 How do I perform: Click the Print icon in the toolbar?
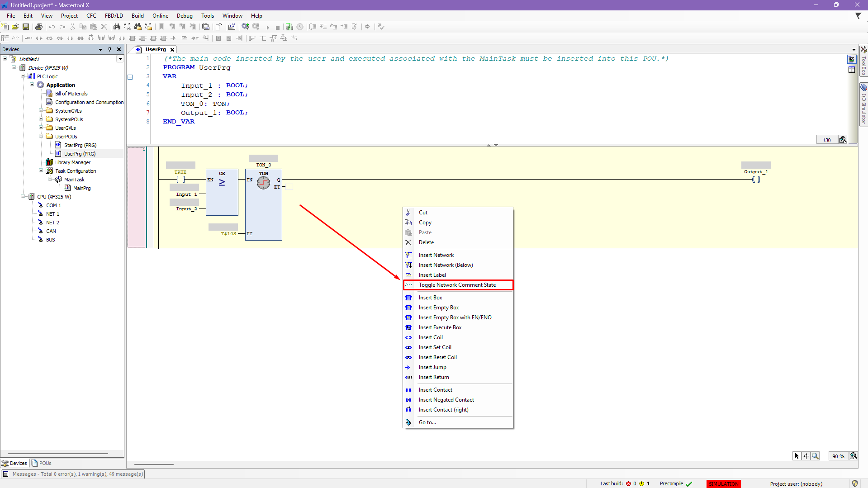[39, 27]
